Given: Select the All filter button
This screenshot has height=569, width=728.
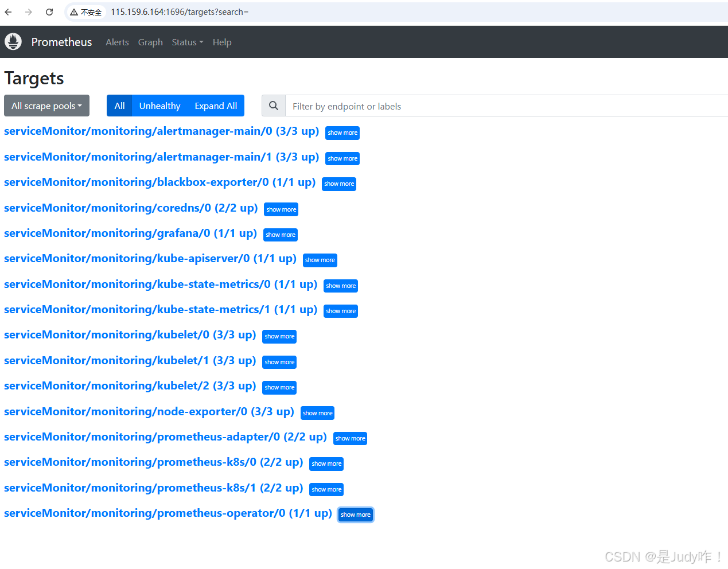Looking at the screenshot, I should point(119,106).
